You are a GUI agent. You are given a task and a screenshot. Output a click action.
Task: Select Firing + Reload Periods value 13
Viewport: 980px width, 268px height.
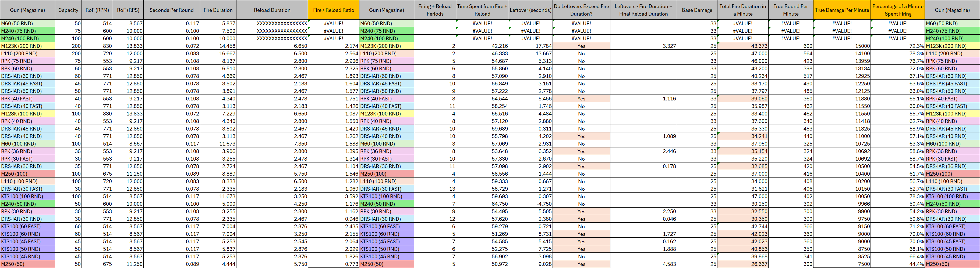tap(435, 189)
